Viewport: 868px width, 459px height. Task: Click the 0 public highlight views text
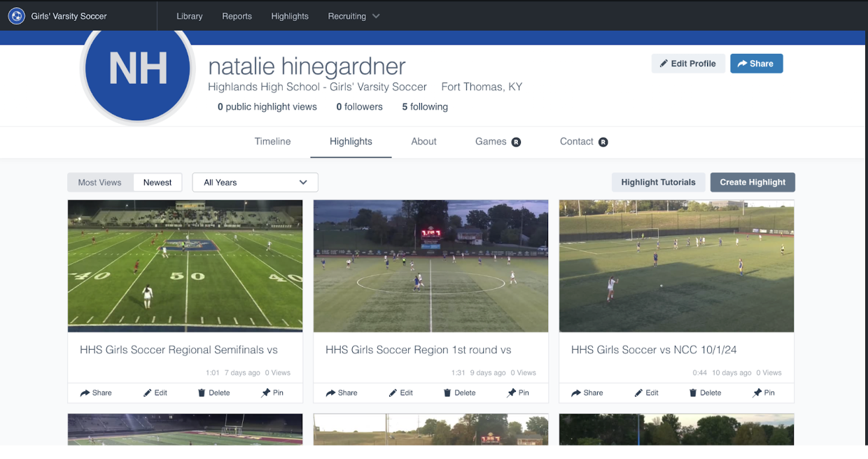[x=267, y=107]
